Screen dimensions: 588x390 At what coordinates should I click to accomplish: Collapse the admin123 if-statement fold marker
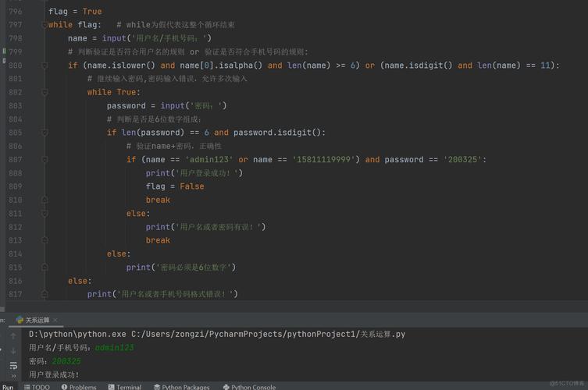pyautogui.click(x=45, y=160)
